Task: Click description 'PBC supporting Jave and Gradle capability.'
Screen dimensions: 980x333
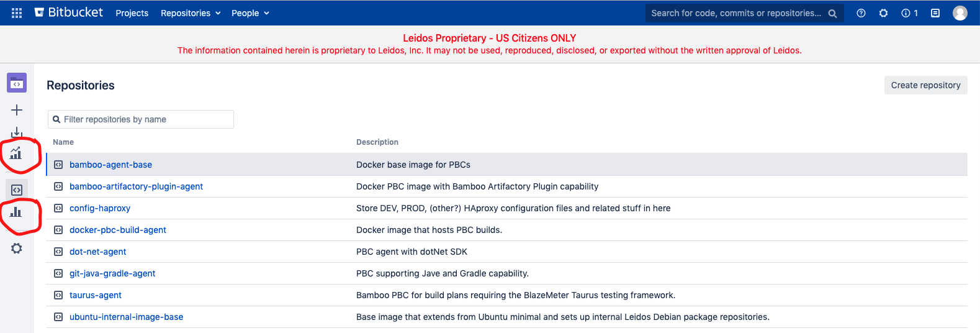Action: pos(443,273)
